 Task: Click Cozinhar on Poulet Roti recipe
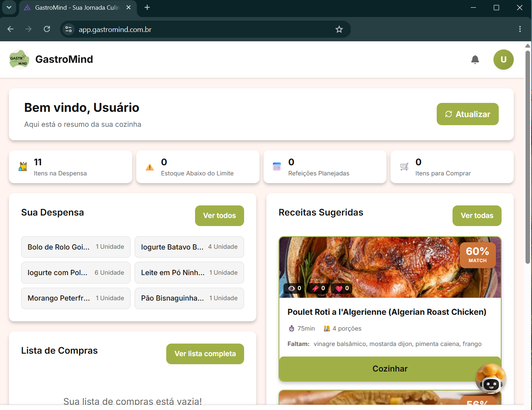tap(390, 369)
